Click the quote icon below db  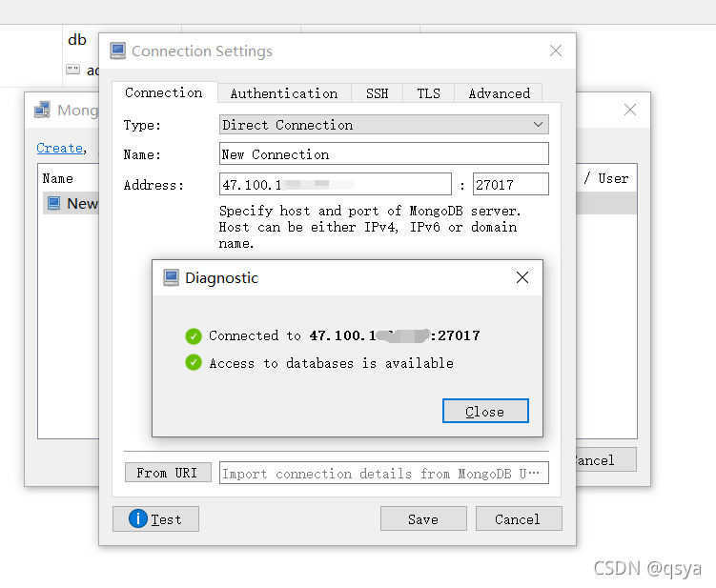[72, 70]
